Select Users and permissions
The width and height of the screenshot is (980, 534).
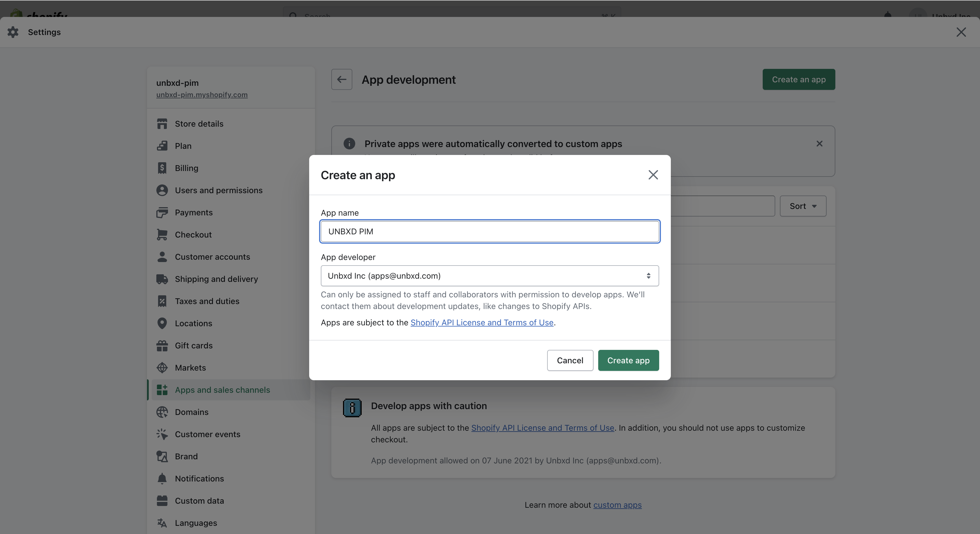coord(230,190)
